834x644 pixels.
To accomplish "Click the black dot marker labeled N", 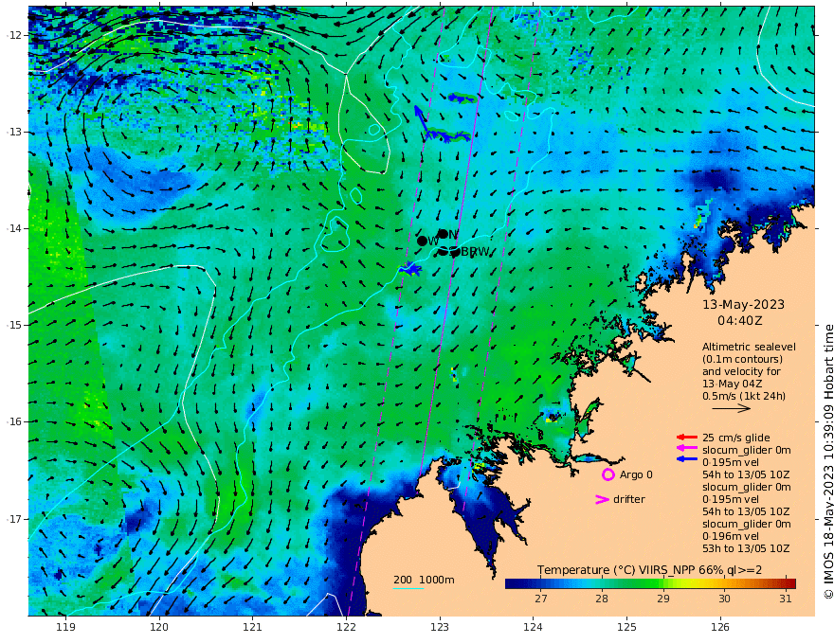I will point(443,234).
